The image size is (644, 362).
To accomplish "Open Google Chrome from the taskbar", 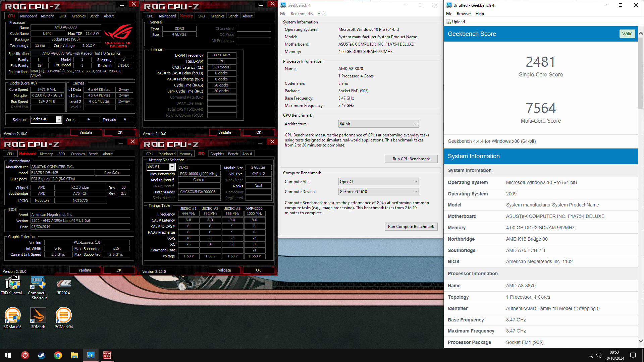I will coord(58,355).
